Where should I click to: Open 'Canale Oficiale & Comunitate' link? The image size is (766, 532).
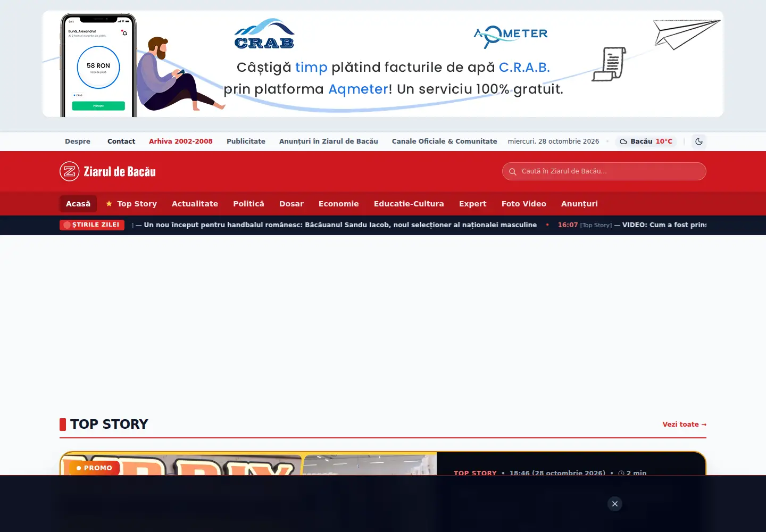click(x=445, y=142)
